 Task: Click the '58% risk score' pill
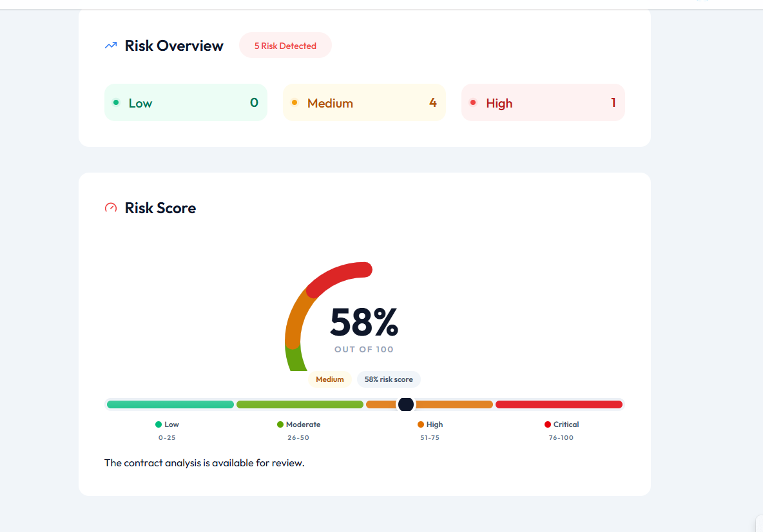(389, 379)
